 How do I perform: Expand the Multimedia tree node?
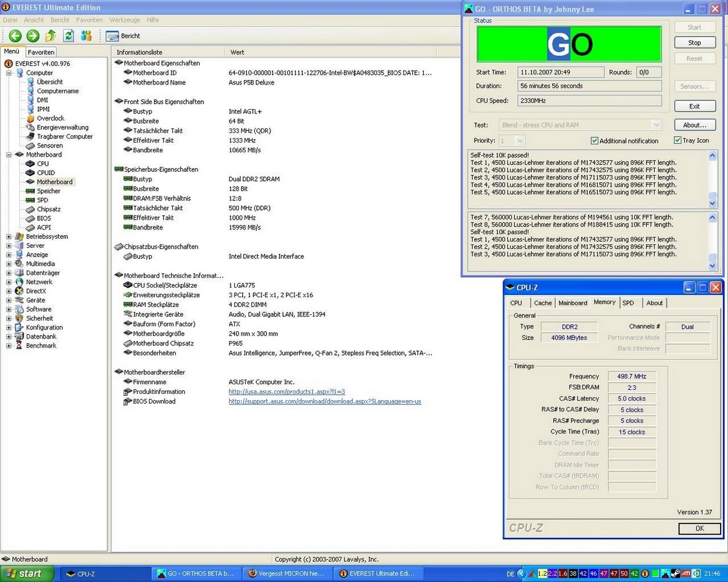9,264
